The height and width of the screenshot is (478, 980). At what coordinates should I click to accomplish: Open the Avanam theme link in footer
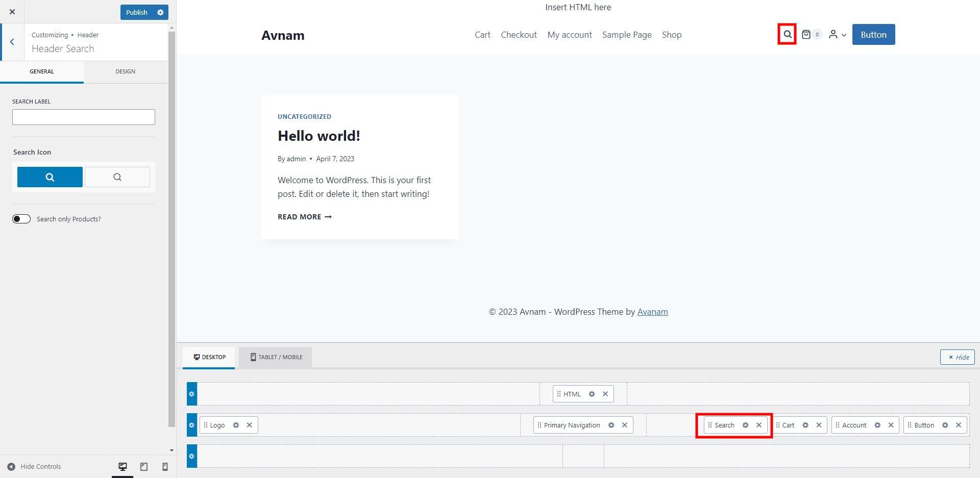pos(652,312)
